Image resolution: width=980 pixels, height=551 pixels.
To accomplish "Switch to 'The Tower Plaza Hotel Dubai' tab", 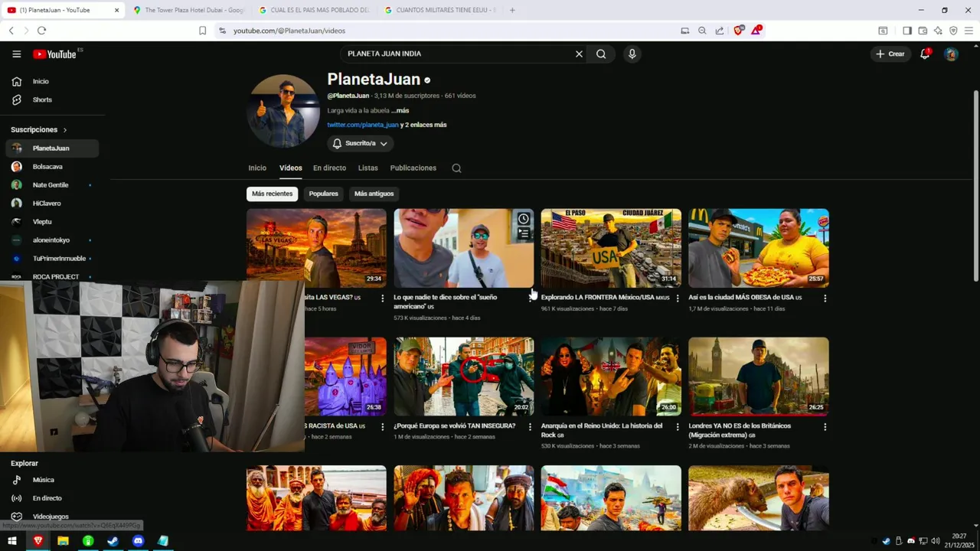I will point(188,10).
